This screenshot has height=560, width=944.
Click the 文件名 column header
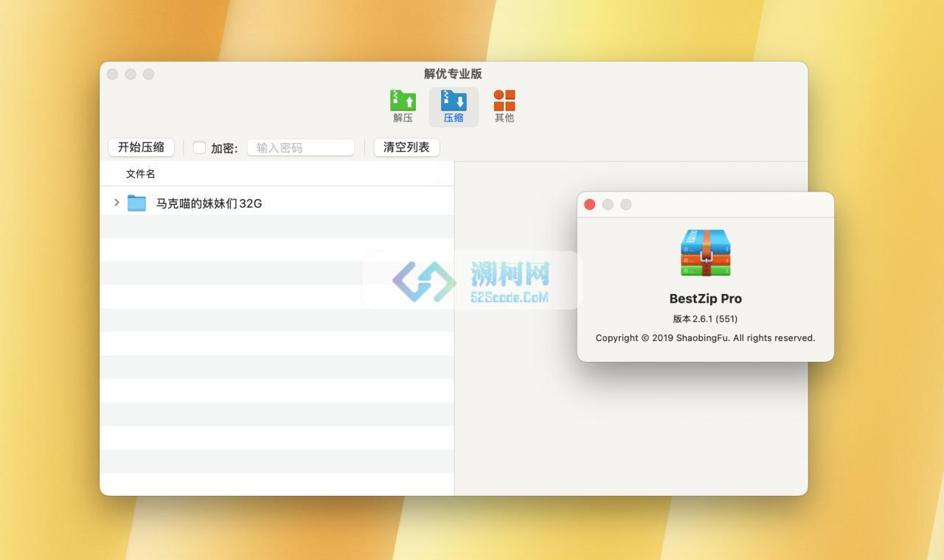pyautogui.click(x=140, y=174)
